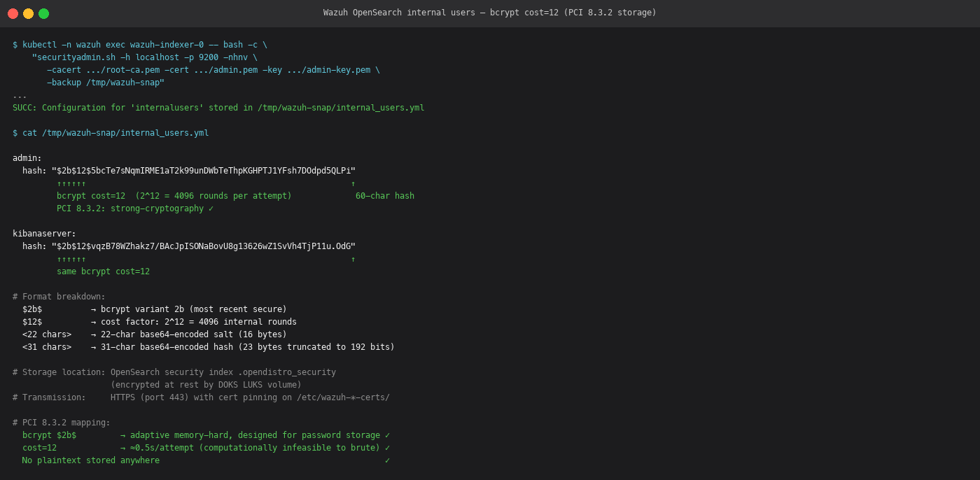This screenshot has height=480, width=980.
Task: Click the 'kibanaserver:' user entry
Action: pos(44,234)
